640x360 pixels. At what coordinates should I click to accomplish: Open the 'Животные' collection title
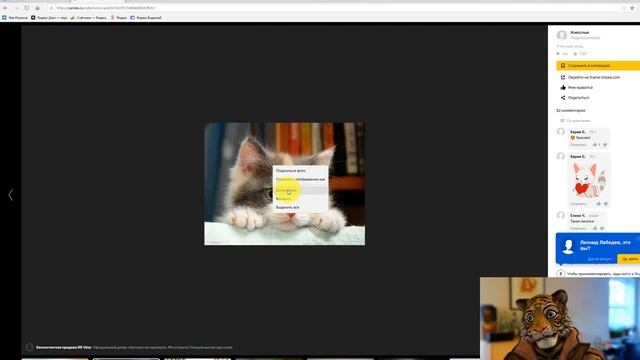pyautogui.click(x=580, y=32)
